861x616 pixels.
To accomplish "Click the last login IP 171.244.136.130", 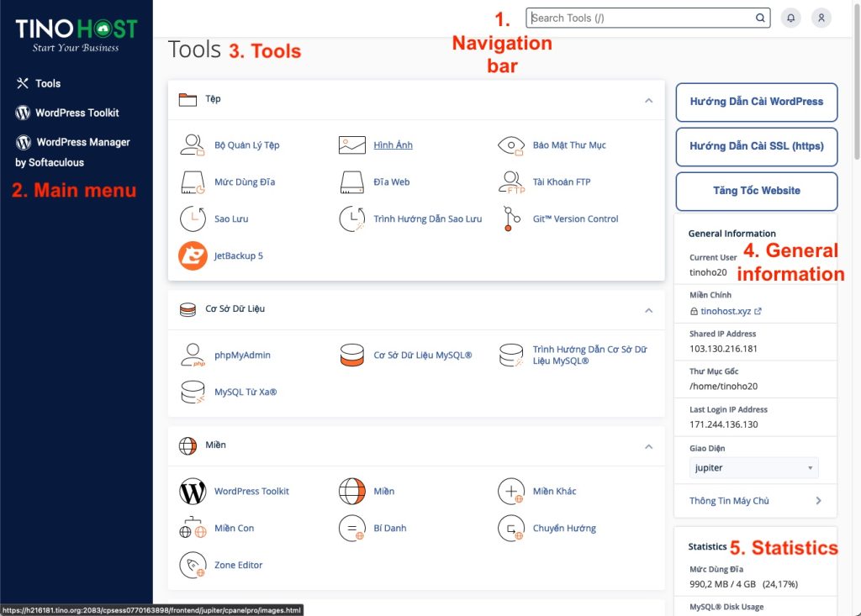I will tap(724, 424).
